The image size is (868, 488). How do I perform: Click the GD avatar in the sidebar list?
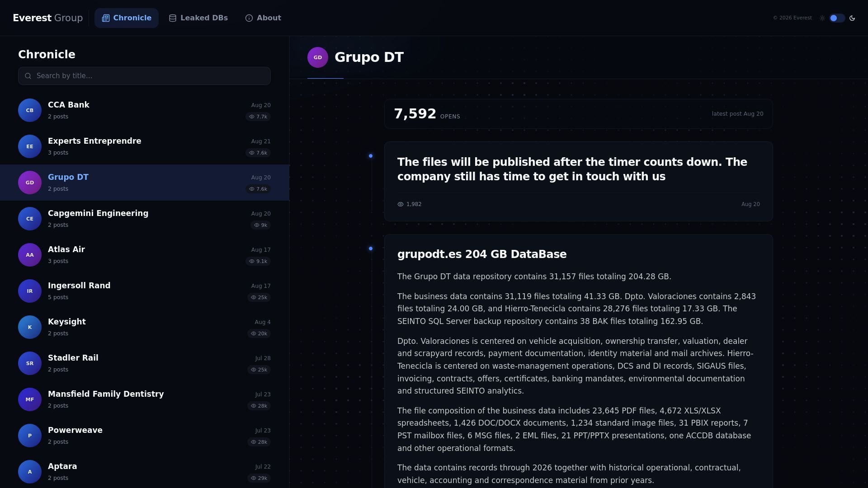click(x=30, y=183)
